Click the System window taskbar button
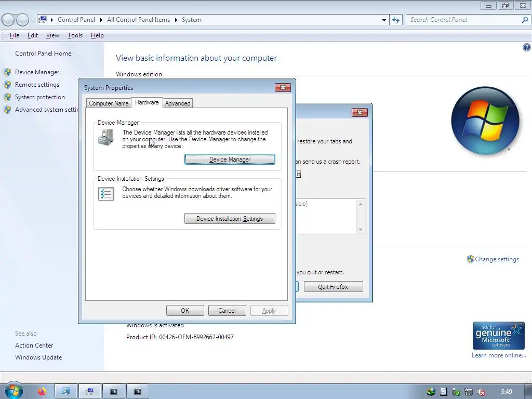532x399 pixels. [90, 392]
